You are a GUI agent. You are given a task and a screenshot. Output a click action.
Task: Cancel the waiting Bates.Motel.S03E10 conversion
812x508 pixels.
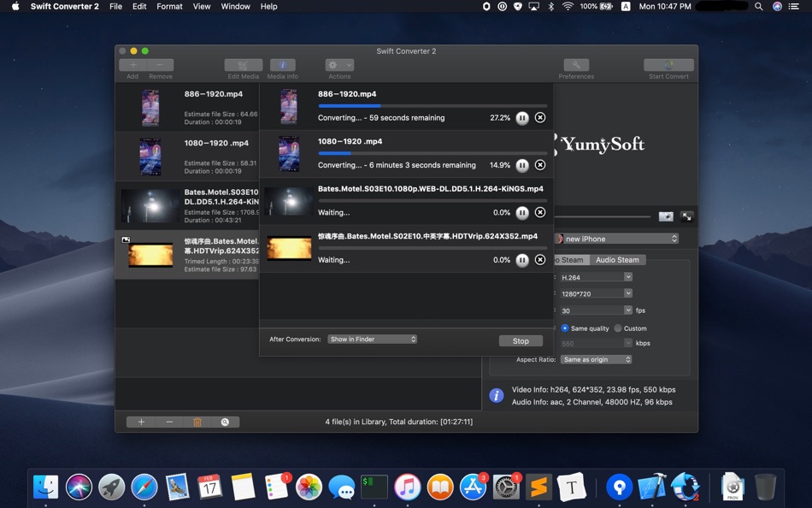pyautogui.click(x=539, y=212)
